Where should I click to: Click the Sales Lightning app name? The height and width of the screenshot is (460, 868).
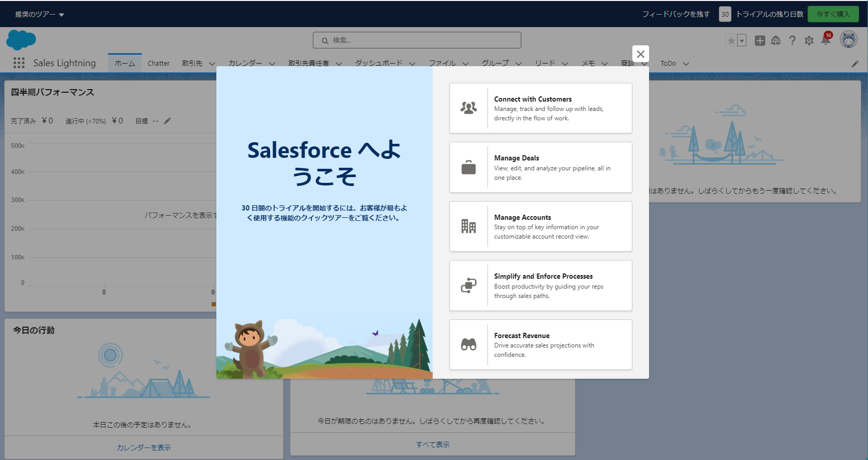[65, 63]
